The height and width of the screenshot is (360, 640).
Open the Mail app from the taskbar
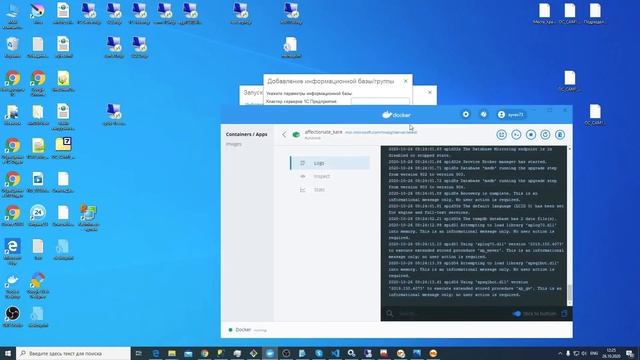click(x=188, y=353)
